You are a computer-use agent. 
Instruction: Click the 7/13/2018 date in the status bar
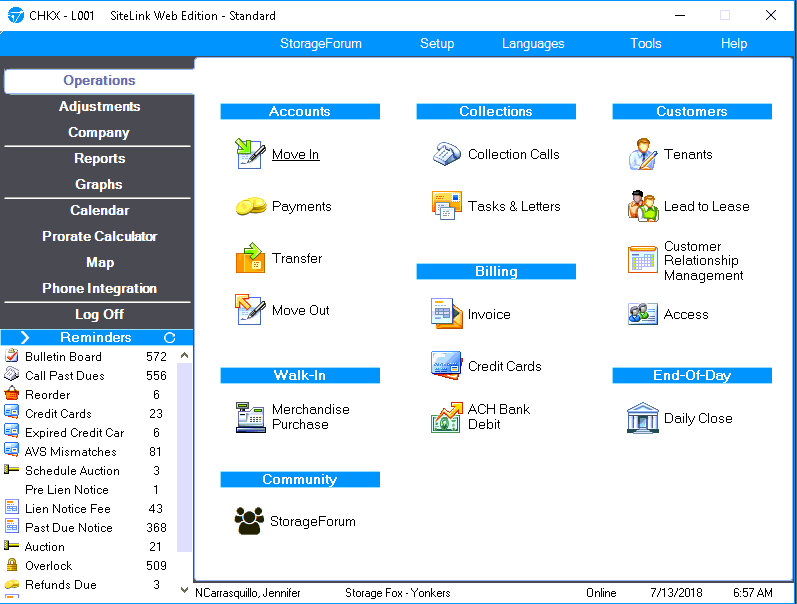tap(676, 593)
